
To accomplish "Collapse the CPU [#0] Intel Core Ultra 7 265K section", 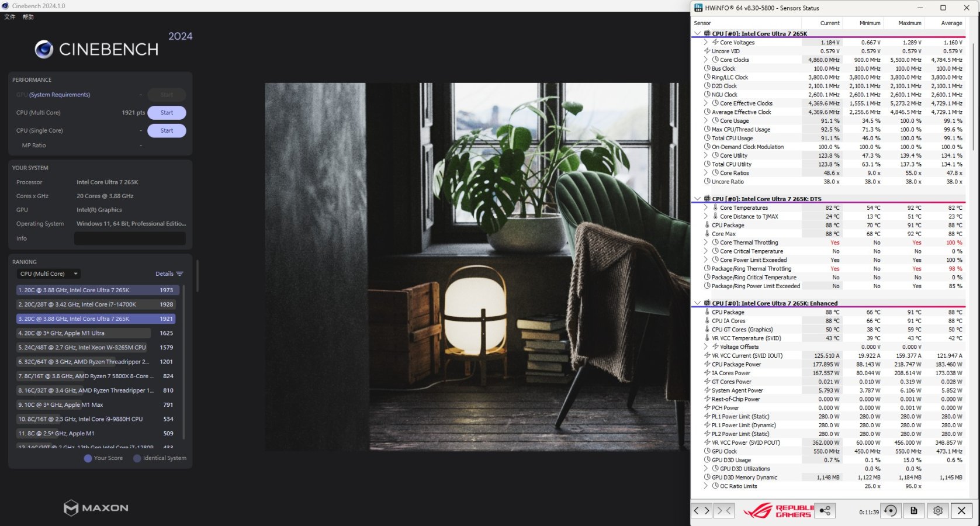I will pyautogui.click(x=697, y=34).
